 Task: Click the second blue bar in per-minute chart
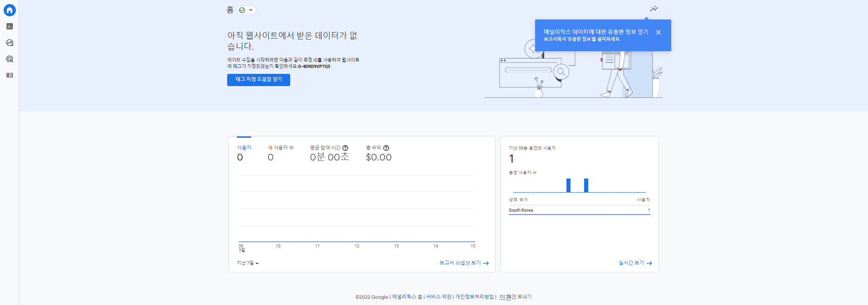point(586,185)
